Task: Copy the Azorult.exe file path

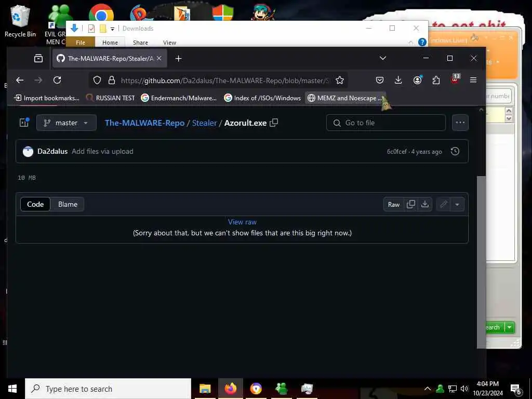Action: (274, 123)
